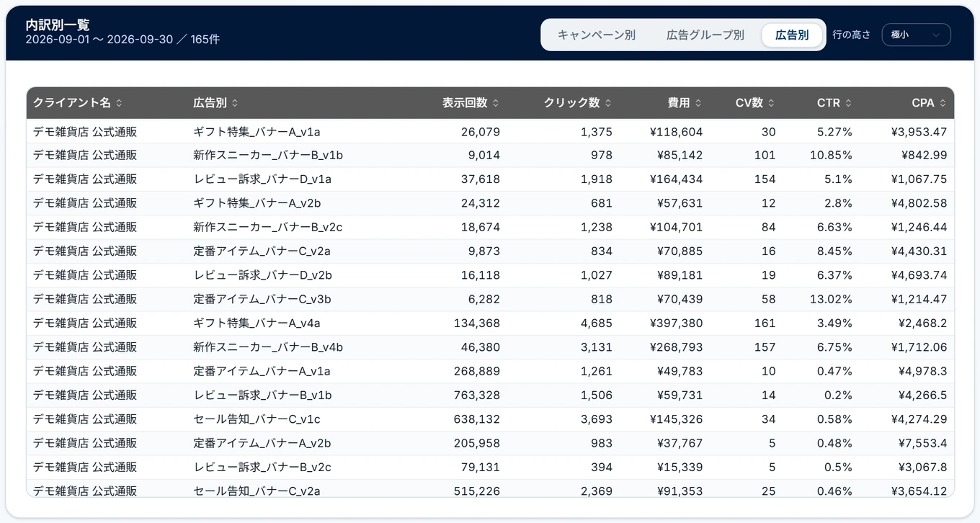
Task: Click 定番アイテム_バナーA_v2b in the list
Action: 262,443
